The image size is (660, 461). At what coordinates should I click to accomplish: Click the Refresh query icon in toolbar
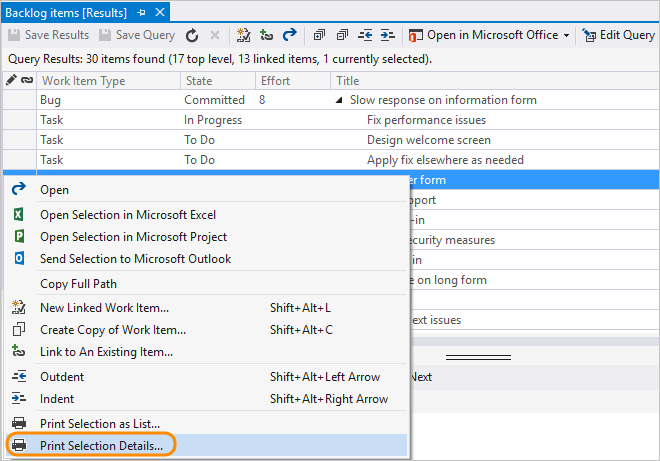tap(192, 35)
